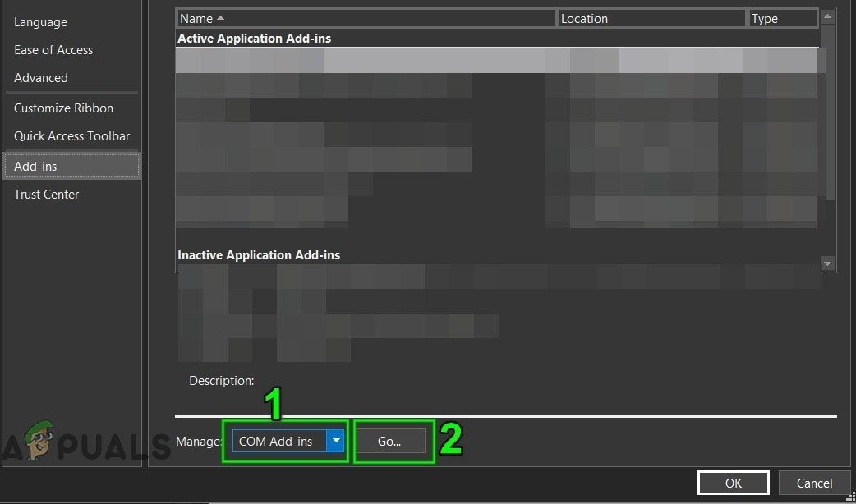Sort add-ins by Location column header
The height and width of the screenshot is (504, 856).
point(651,19)
